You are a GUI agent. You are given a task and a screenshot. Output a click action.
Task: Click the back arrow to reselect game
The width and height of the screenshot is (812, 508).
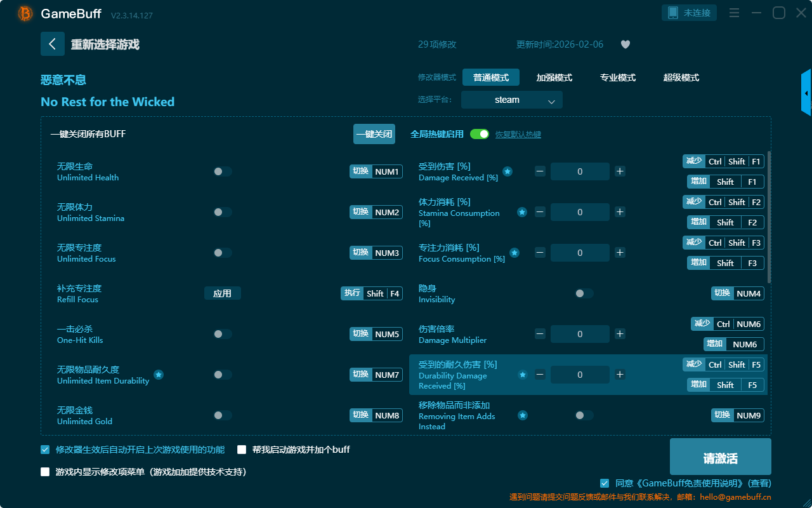pos(52,44)
